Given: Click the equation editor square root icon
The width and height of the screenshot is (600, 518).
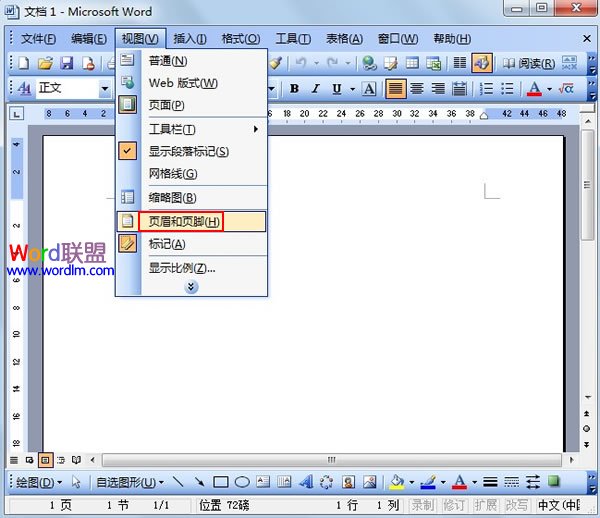Looking at the screenshot, I should pyautogui.click(x=566, y=89).
